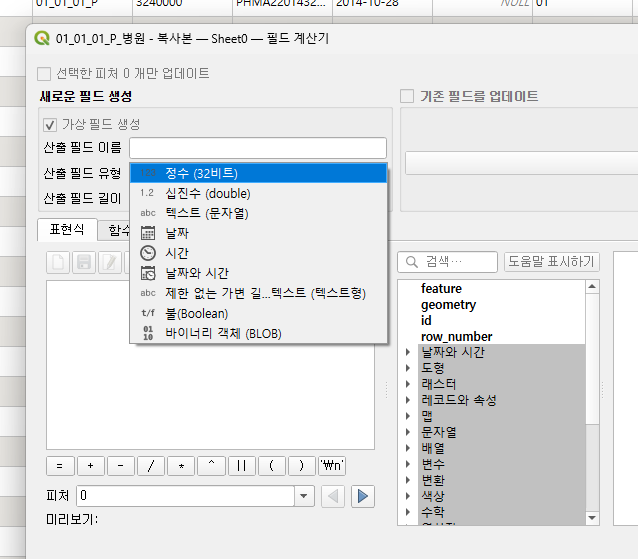
Task: Expand the '레코드와 속성' function group
Action: click(x=408, y=400)
